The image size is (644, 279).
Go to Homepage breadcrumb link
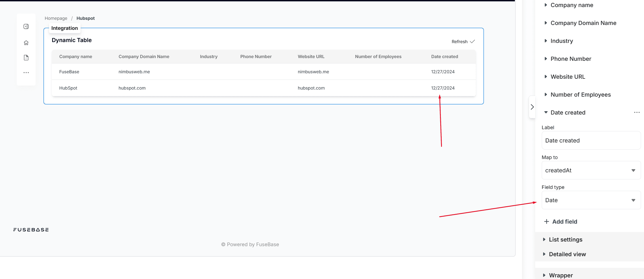point(56,18)
